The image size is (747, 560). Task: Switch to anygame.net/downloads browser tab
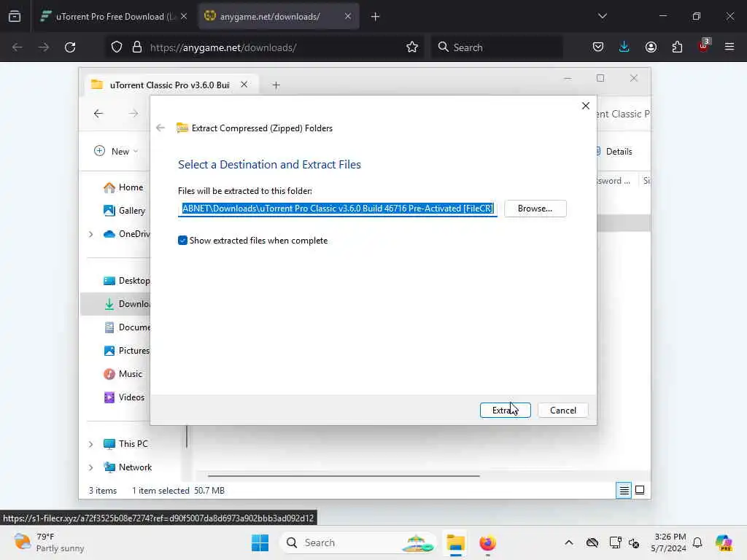pos(278,17)
